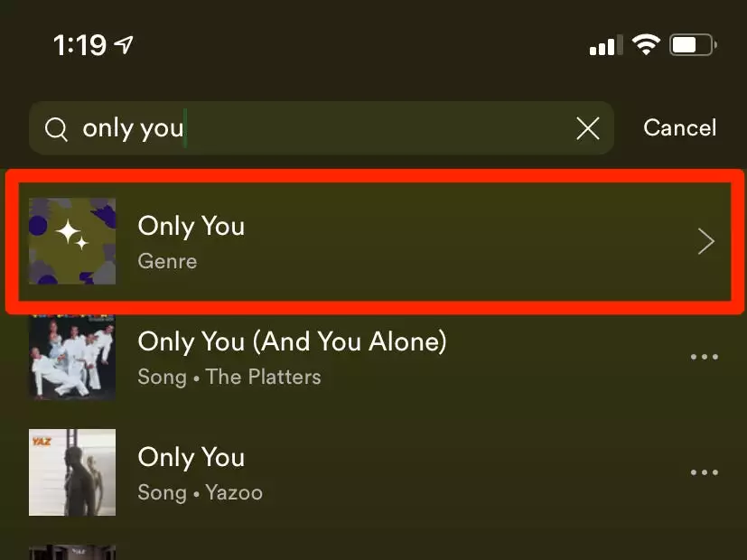Open more options for Yazoo song
This screenshot has height=560, width=747.
705,472
